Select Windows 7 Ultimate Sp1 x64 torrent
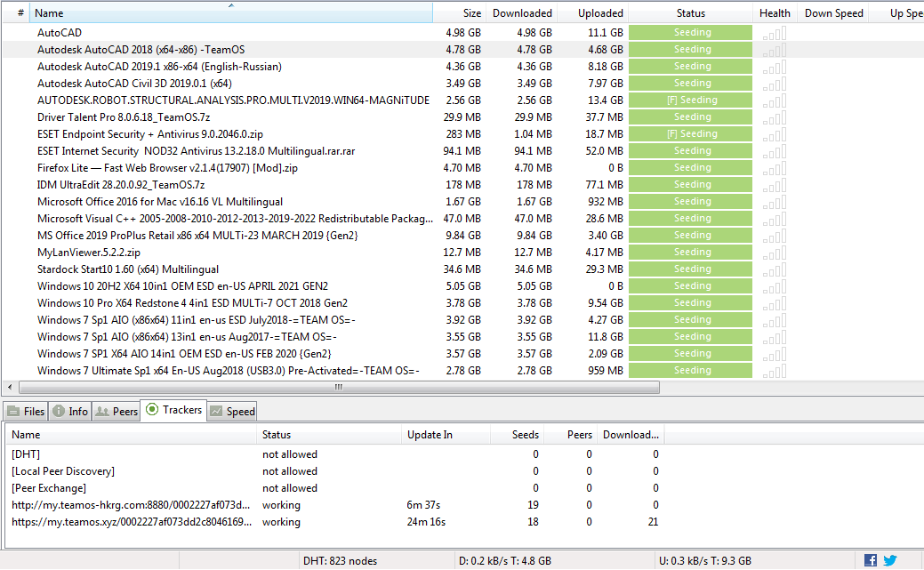This screenshot has width=924, height=570. pyautogui.click(x=229, y=371)
